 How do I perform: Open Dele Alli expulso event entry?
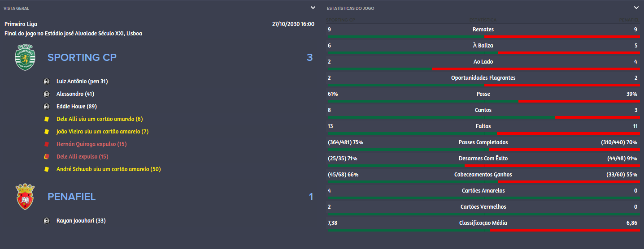click(83, 157)
